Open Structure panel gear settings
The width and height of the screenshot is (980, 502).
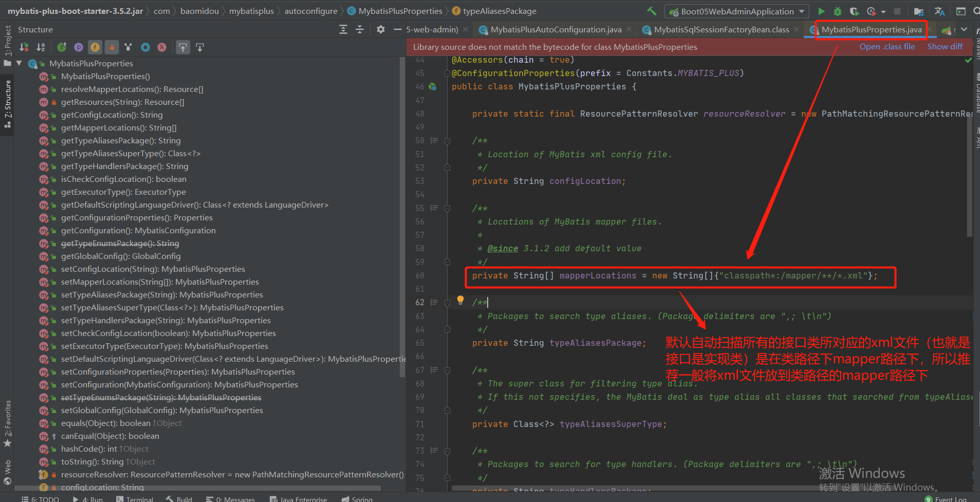point(381,30)
